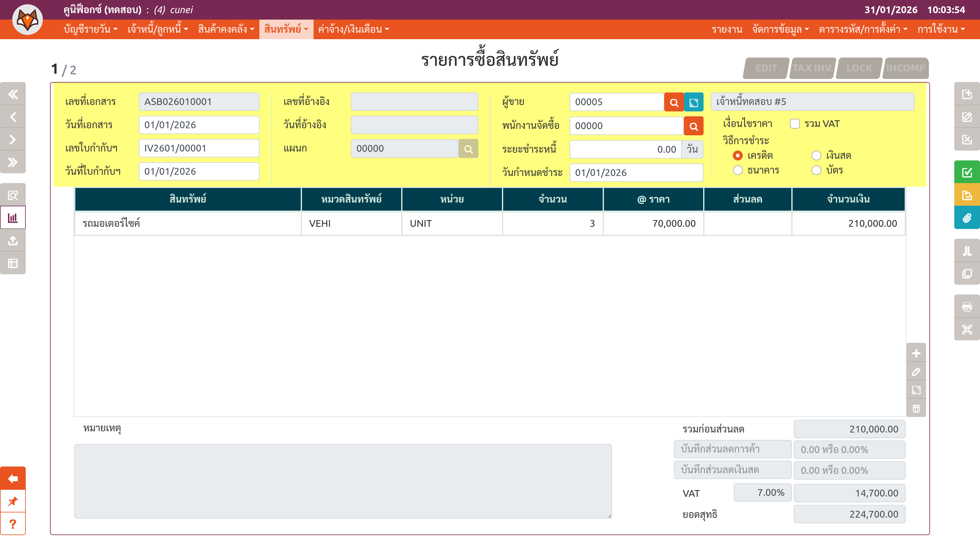This screenshot has height=551, width=980.
Task: Select the เงินสด payment radio button
Action: coord(816,156)
